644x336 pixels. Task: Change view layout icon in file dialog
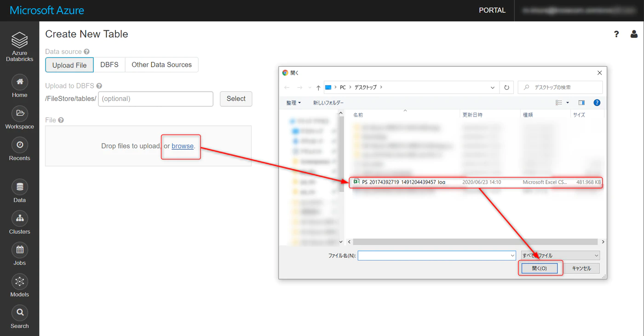(559, 103)
